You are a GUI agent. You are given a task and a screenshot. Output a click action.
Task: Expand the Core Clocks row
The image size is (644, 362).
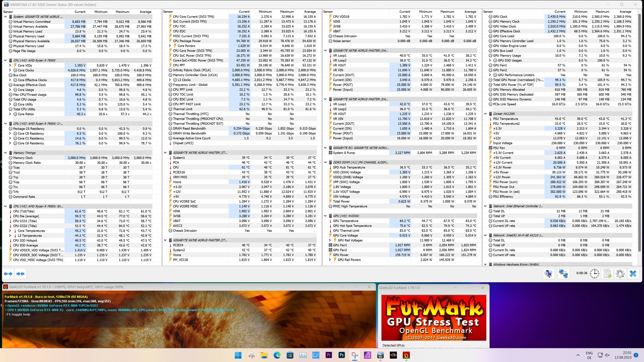click(10, 70)
